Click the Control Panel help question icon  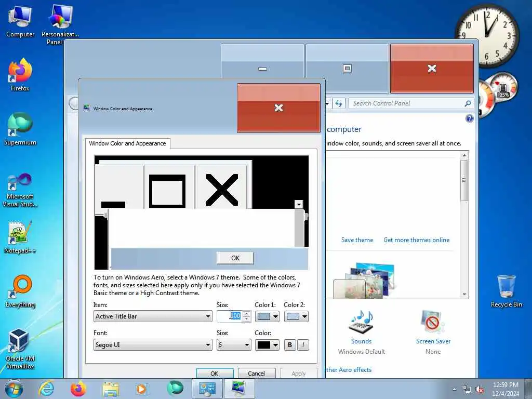tap(470, 118)
